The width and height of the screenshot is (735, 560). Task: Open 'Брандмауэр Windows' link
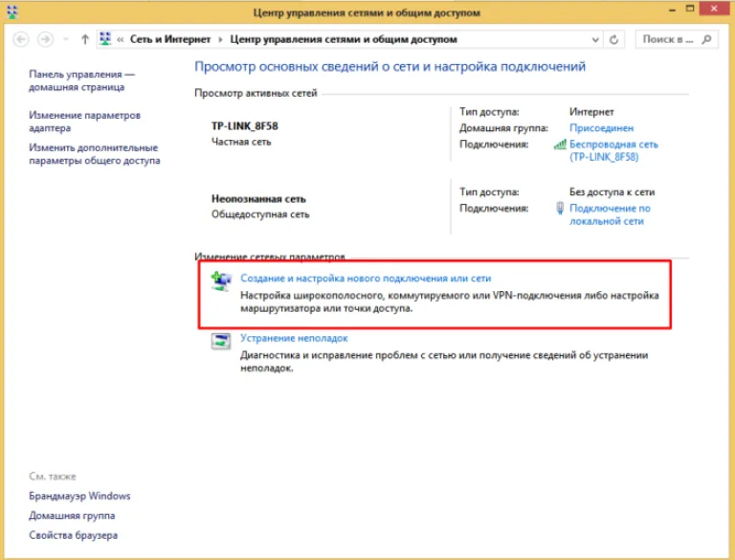point(79,496)
